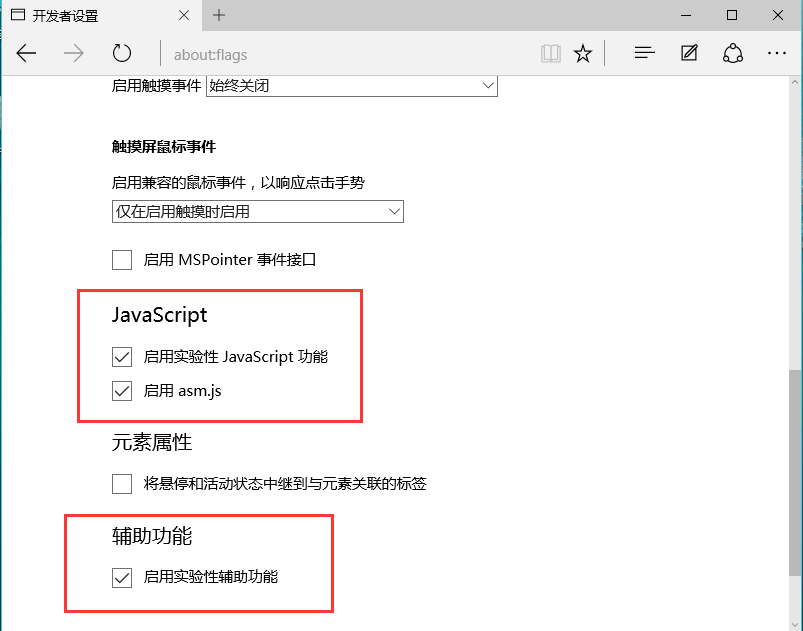
Task: Open the Hub panel
Action: tap(644, 53)
